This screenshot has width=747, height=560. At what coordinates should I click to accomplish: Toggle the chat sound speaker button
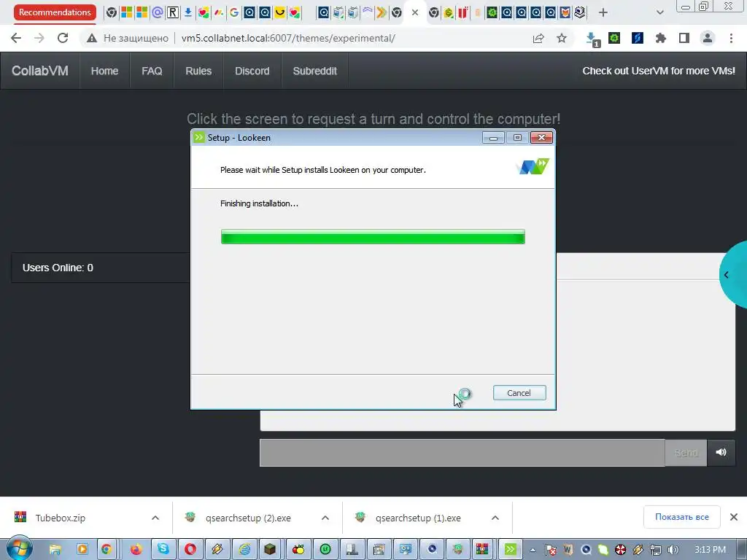click(721, 452)
